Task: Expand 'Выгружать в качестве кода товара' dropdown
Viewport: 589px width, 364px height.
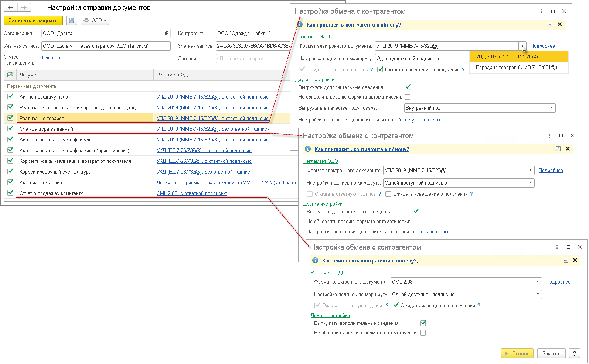Action: coord(551,108)
